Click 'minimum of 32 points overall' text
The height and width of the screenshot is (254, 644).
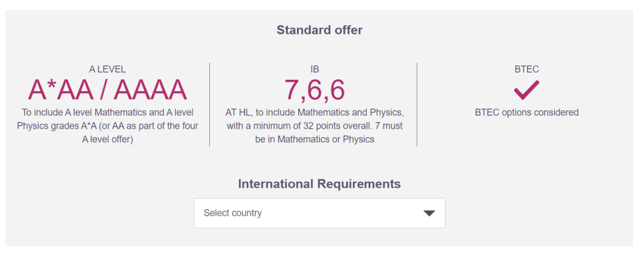pos(306,126)
